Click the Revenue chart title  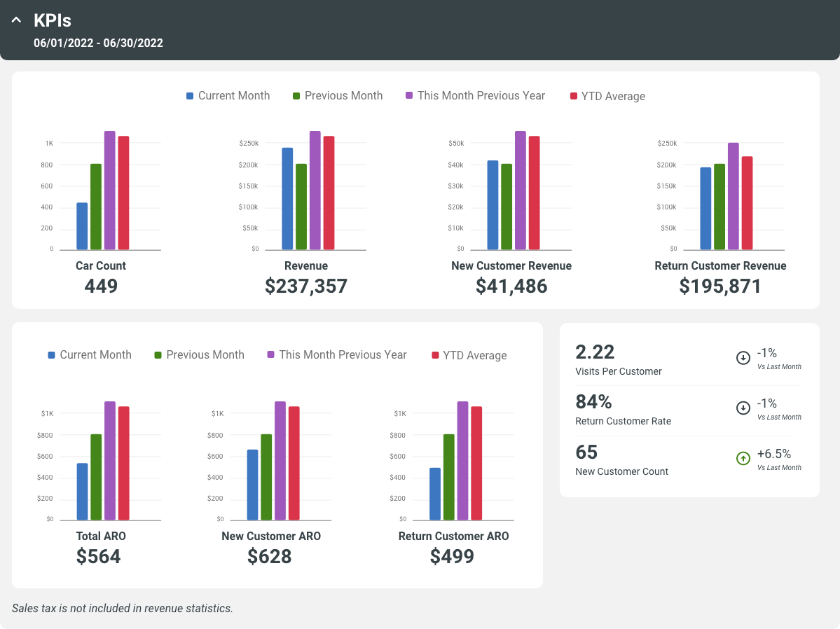[x=306, y=265]
